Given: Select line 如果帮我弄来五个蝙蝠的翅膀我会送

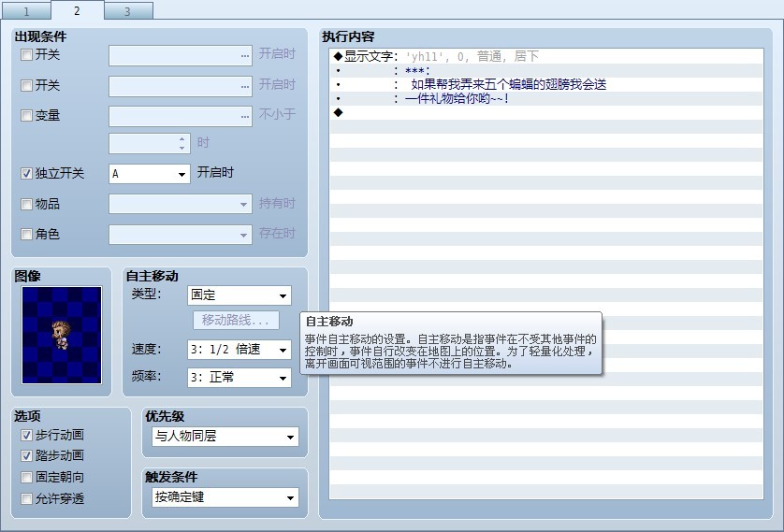Looking at the screenshot, I should (546, 84).
